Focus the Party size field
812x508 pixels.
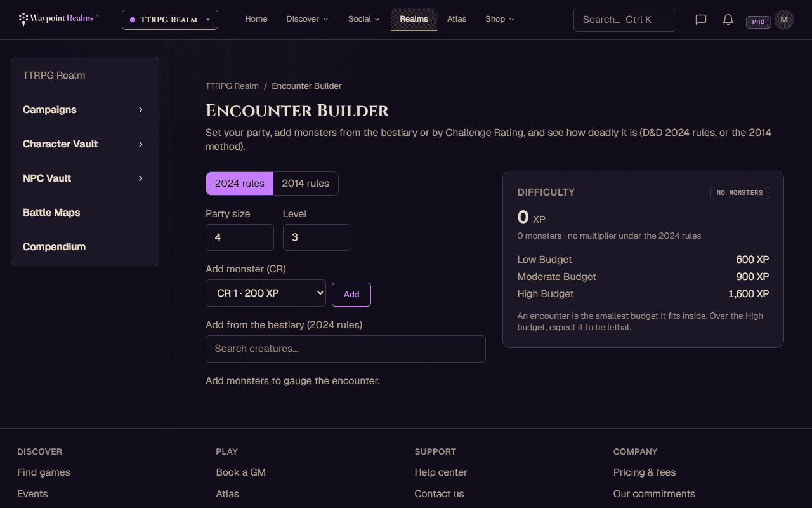[240, 237]
